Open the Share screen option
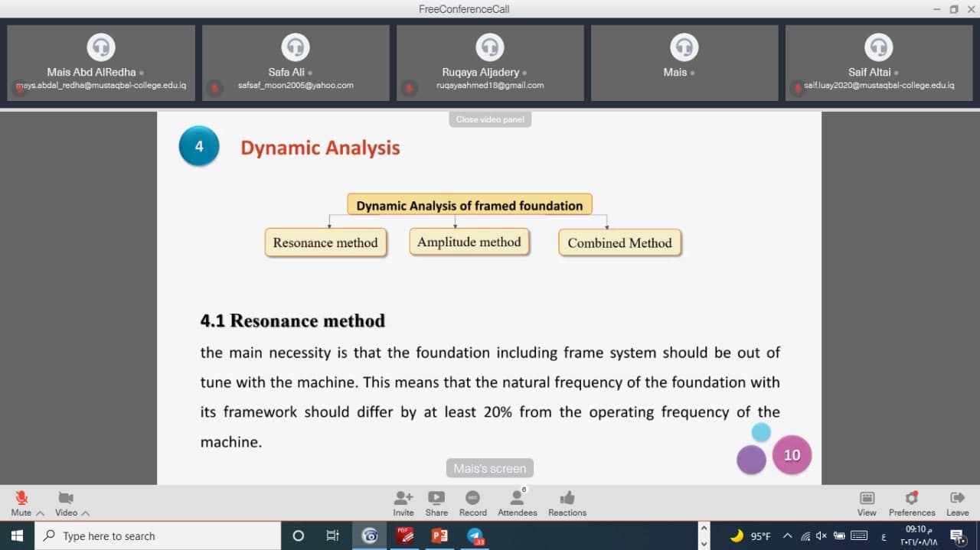 pyautogui.click(x=436, y=499)
